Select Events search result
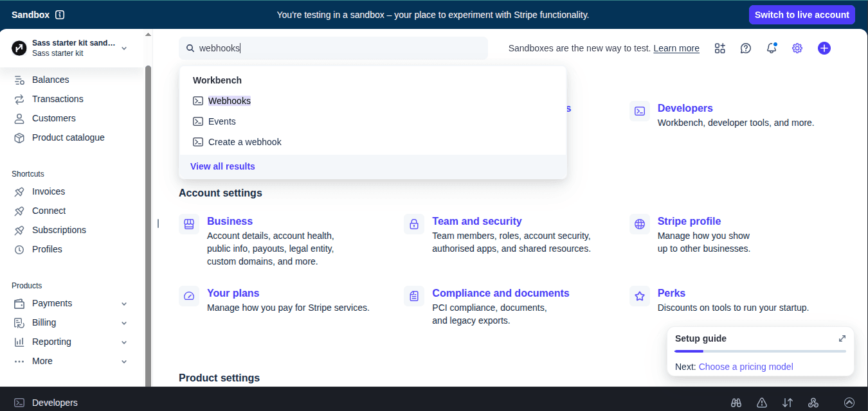This screenshot has height=411, width=868. pyautogui.click(x=372, y=121)
